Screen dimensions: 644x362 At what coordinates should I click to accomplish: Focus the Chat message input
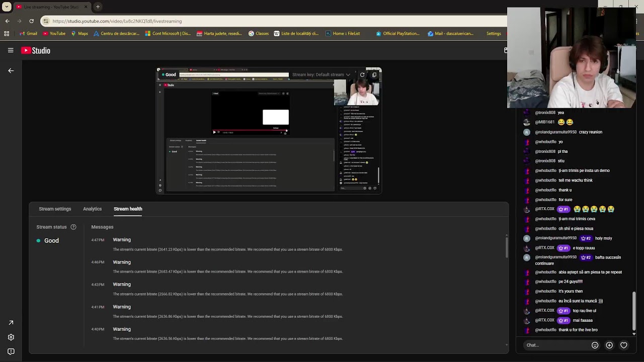coord(556,345)
